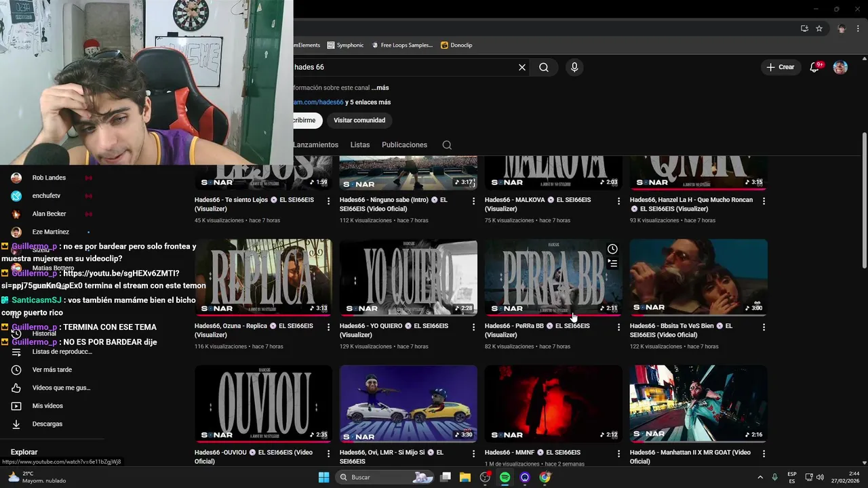Screen dimensions: 868x488
Task: Open the Chrome three-dot menu
Action: [859, 28]
